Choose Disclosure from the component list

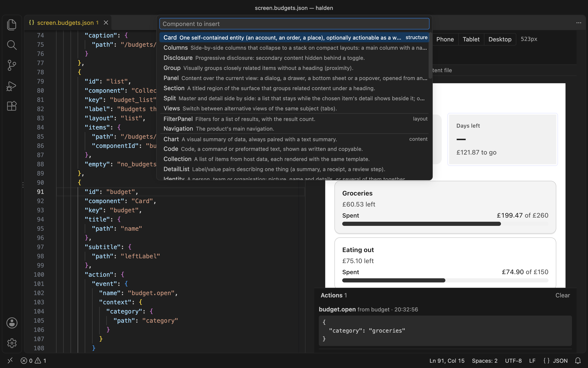coord(294,58)
